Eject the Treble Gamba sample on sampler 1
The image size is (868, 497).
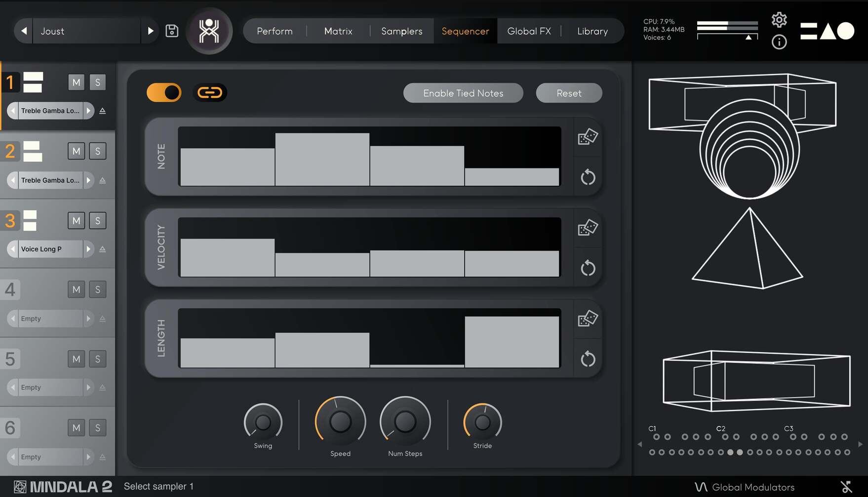click(103, 111)
